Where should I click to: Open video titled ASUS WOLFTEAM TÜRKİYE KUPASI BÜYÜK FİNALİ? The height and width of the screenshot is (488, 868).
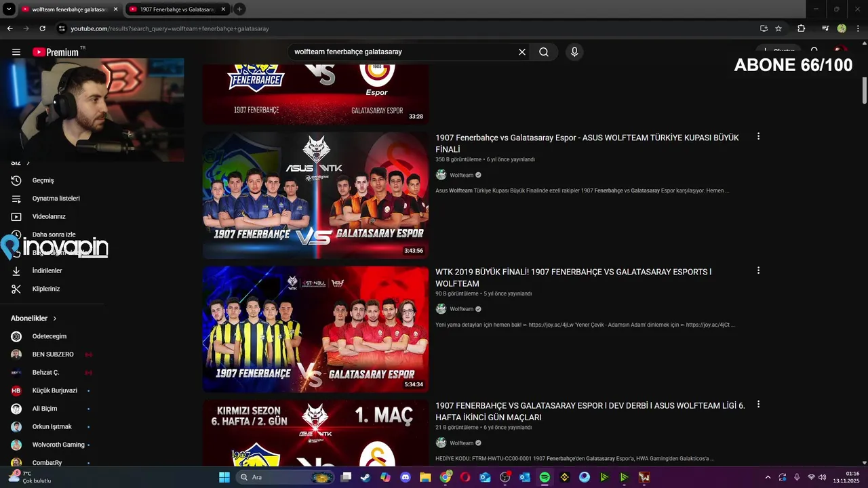click(x=587, y=143)
